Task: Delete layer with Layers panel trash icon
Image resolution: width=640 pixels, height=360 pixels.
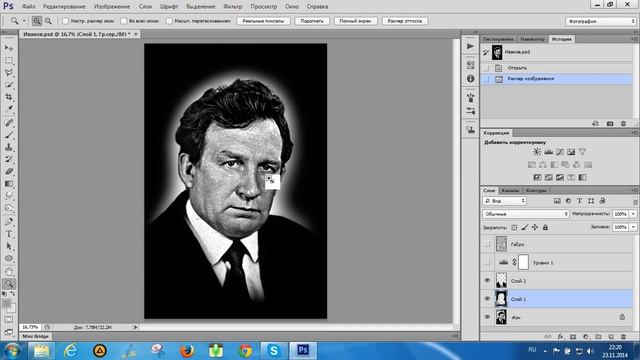Action: tap(623, 337)
